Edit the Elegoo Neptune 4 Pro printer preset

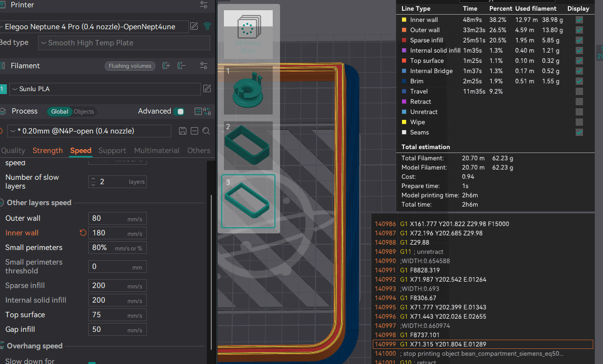click(x=194, y=26)
